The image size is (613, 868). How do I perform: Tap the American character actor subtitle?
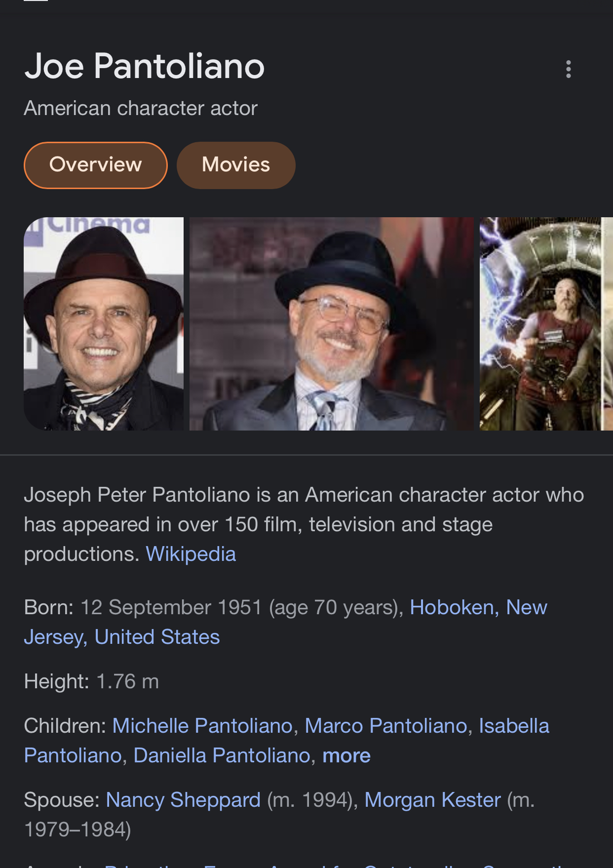pos(141,108)
